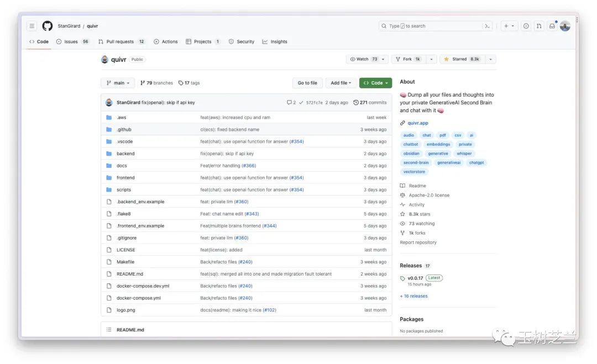Open the hamburger navigation menu
This screenshot has height=364, width=597.
32,26
